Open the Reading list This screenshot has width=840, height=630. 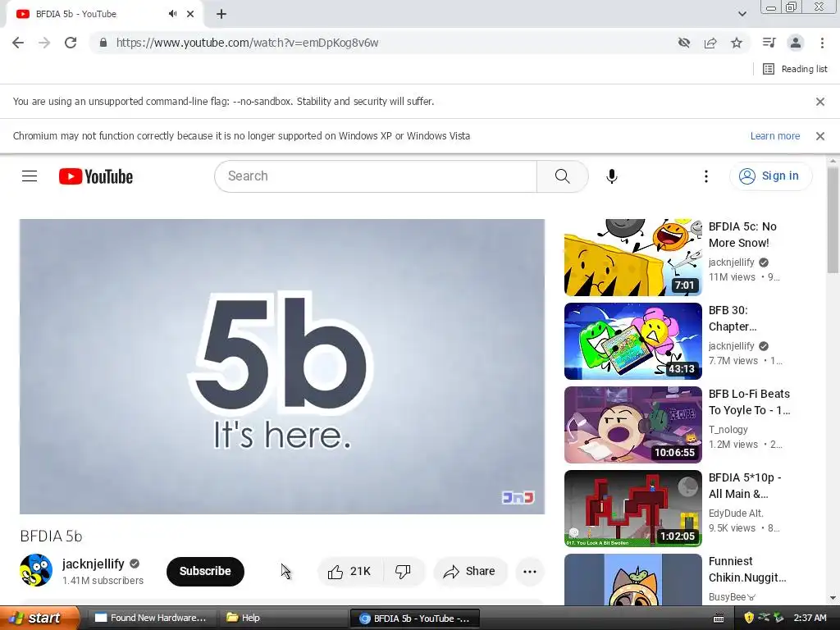(x=795, y=69)
